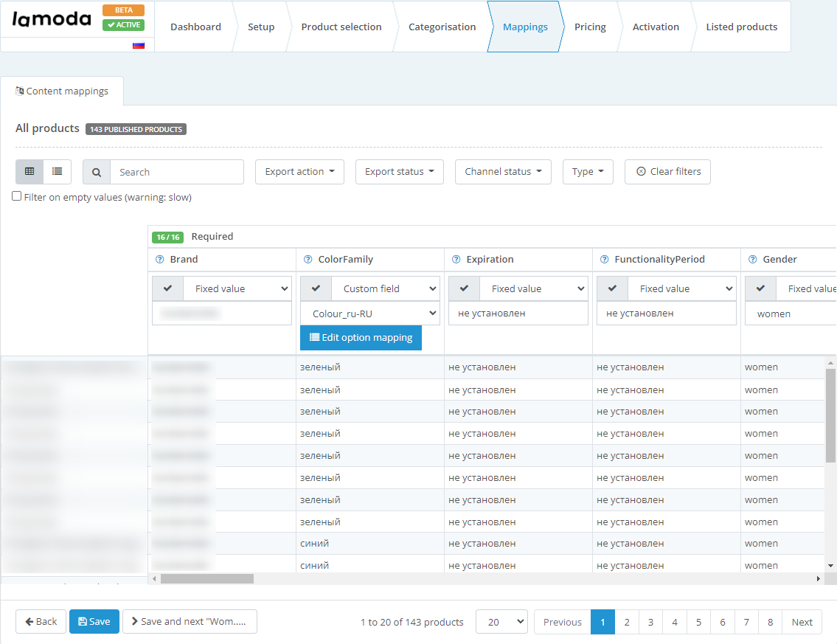Open the Type filter dropdown

(588, 171)
